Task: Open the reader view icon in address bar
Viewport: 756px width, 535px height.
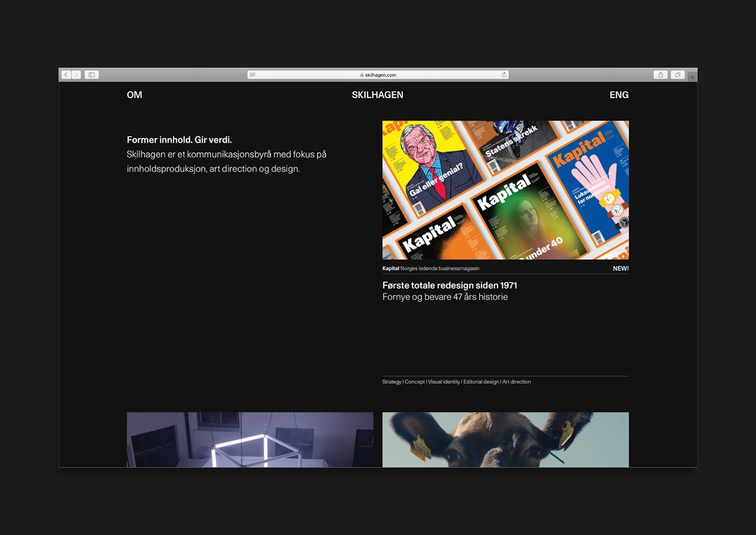Action: [253, 75]
